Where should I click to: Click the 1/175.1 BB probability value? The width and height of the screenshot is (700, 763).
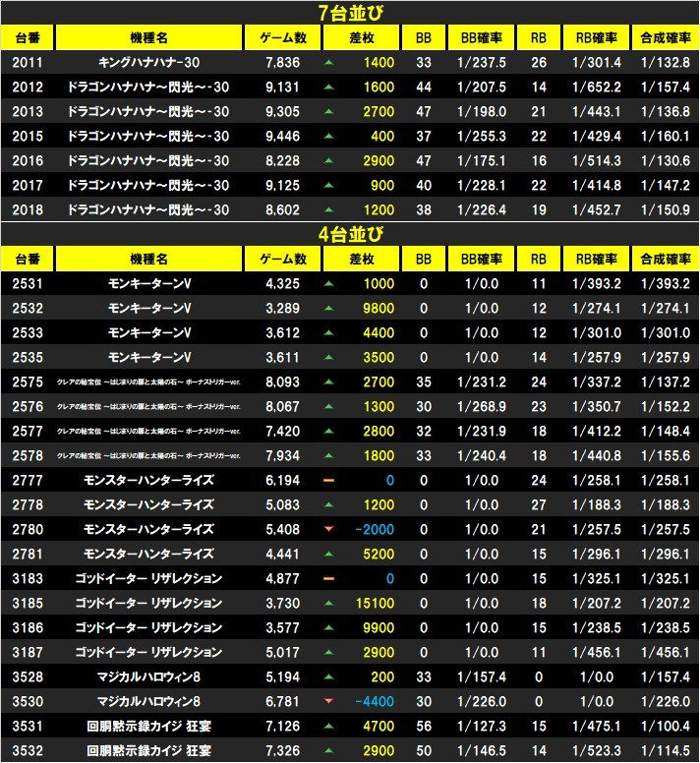(481, 160)
